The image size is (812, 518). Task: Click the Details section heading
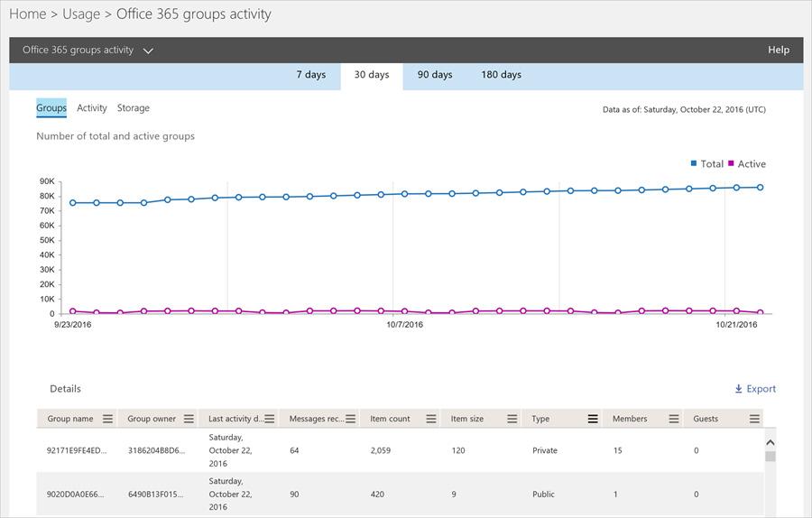click(x=65, y=388)
